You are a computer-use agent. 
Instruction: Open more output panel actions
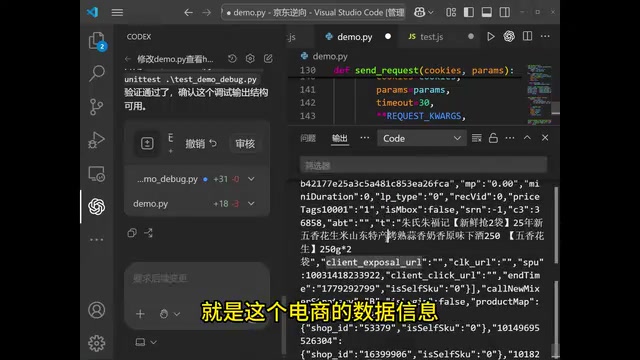[x=510, y=138]
